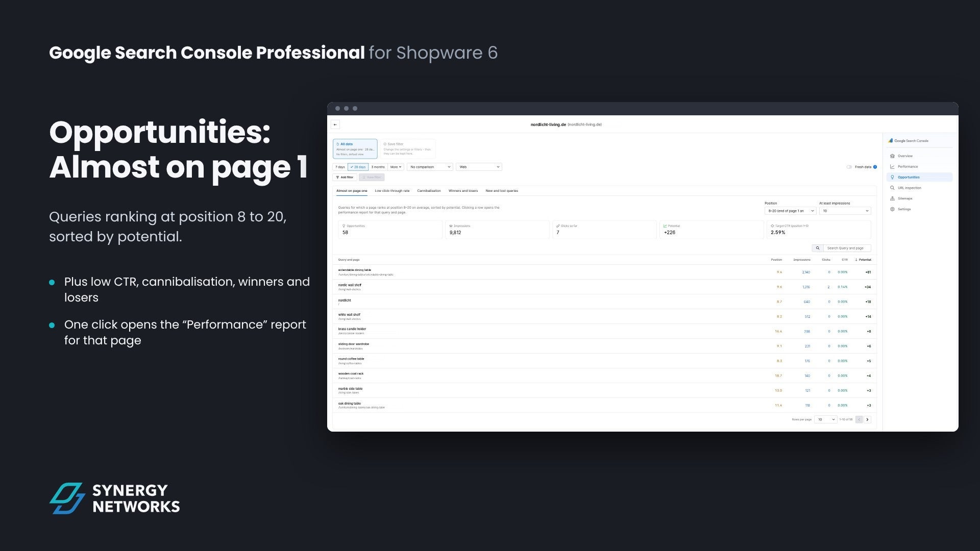This screenshot has width=980, height=551.
Task: Open the wooden coat rack row
Action: pos(604,375)
